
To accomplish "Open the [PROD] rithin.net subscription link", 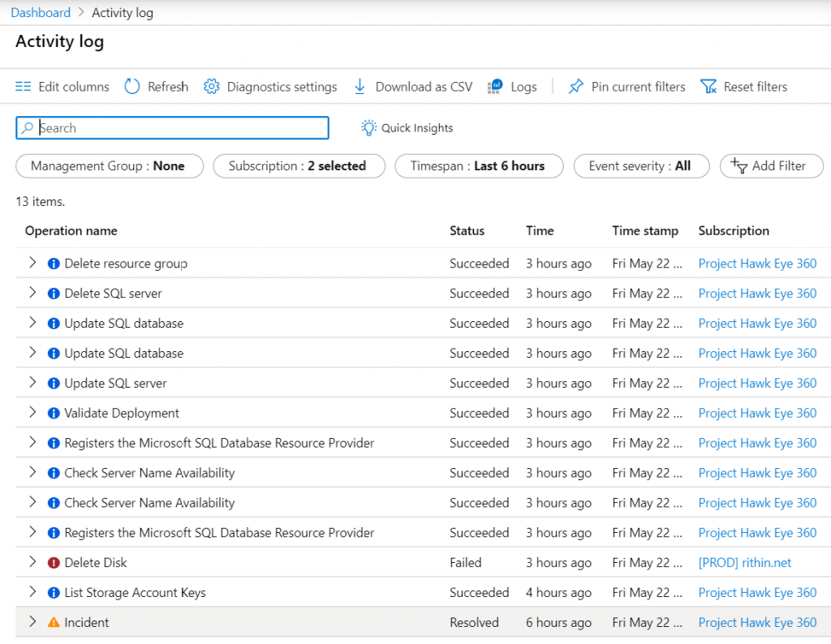I will click(x=744, y=563).
